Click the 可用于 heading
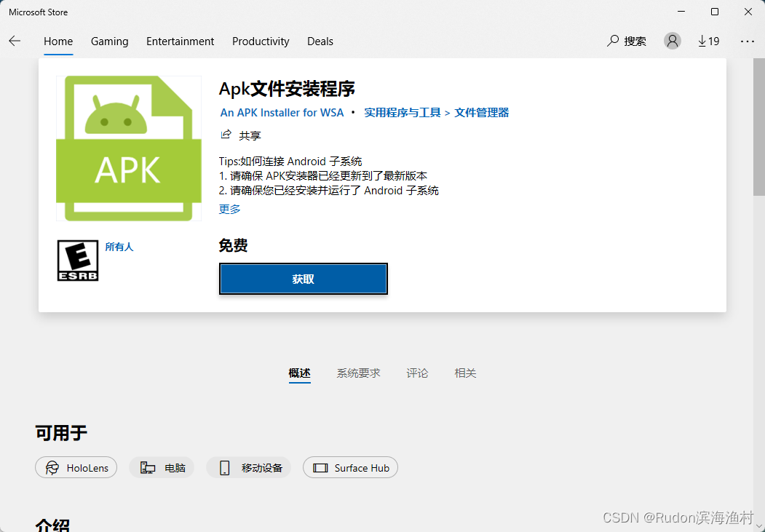 pos(61,432)
